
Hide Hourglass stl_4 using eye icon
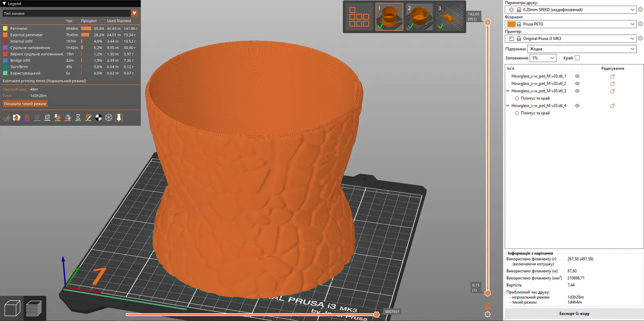tap(577, 106)
